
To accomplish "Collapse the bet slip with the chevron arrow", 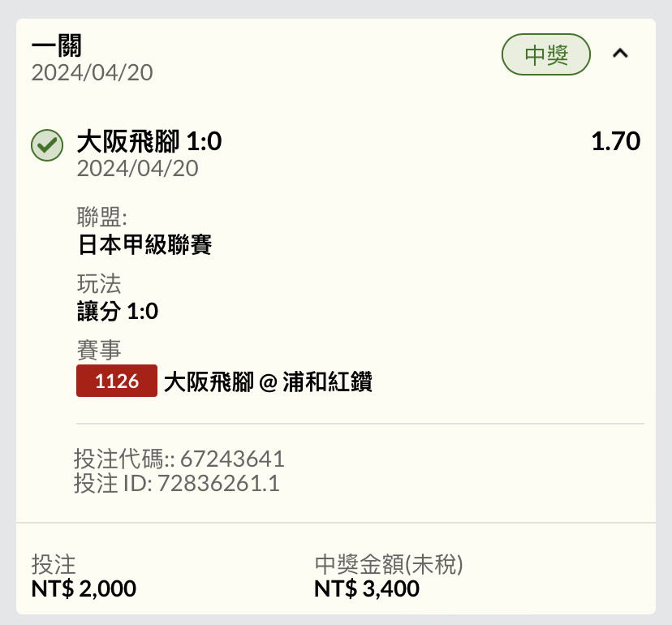I will (620, 54).
